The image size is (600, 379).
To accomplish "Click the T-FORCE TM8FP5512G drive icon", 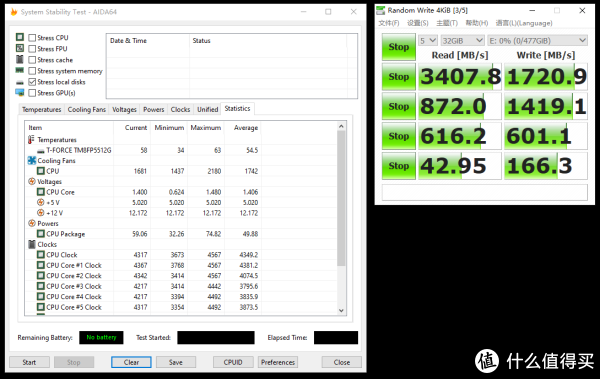I will tap(41, 151).
